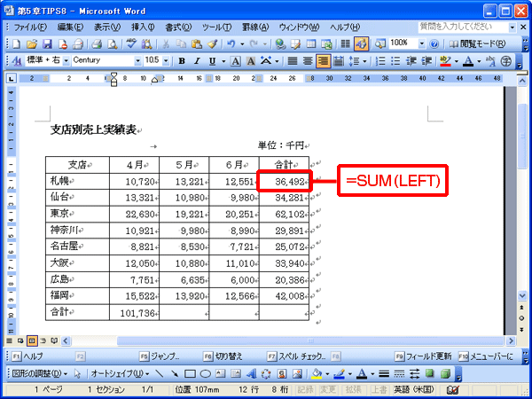Viewport: 532px width, 399px height.
Task: Print the document using printer icon
Action: (x=97, y=43)
